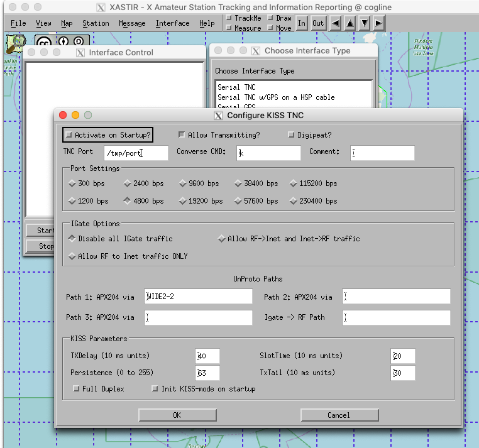
Task: Open the Map menu
Action: pos(67,23)
